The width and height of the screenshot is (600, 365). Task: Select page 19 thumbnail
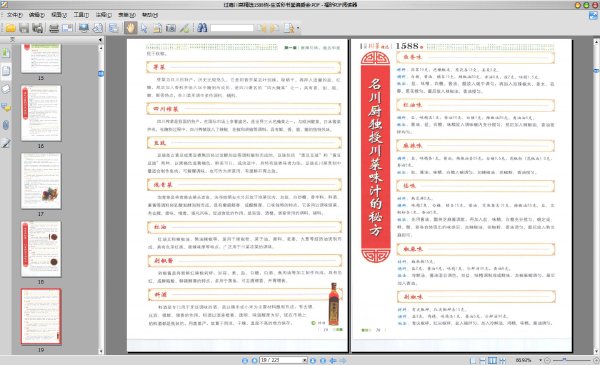(x=41, y=317)
